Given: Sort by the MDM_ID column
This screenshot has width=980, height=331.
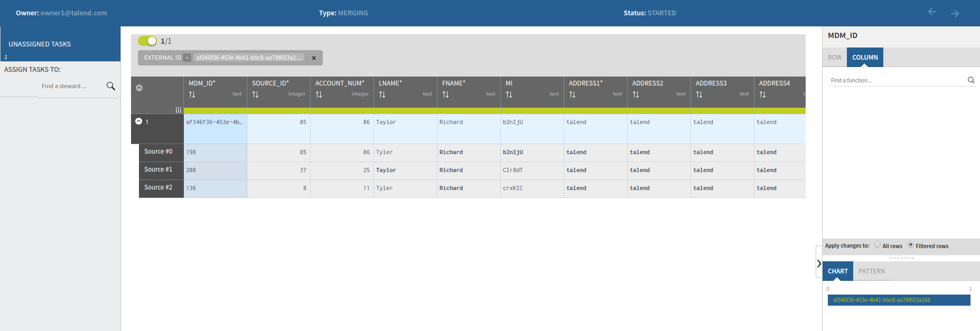Looking at the screenshot, I should (192, 94).
